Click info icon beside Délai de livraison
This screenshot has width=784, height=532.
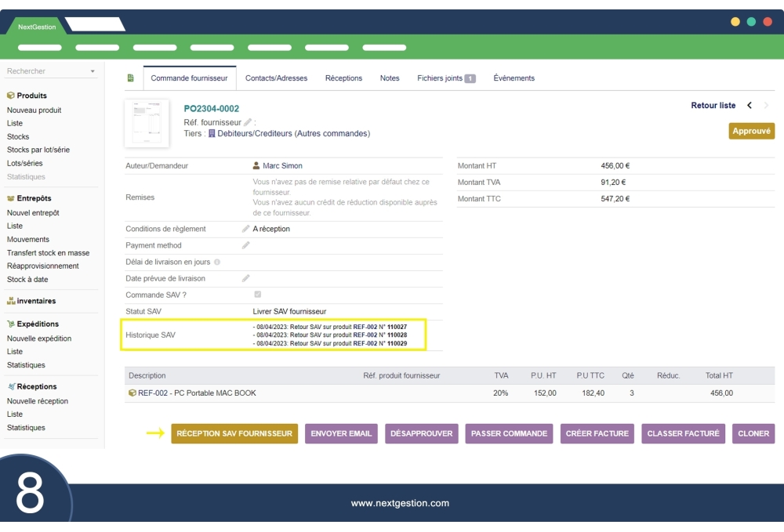[217, 262]
